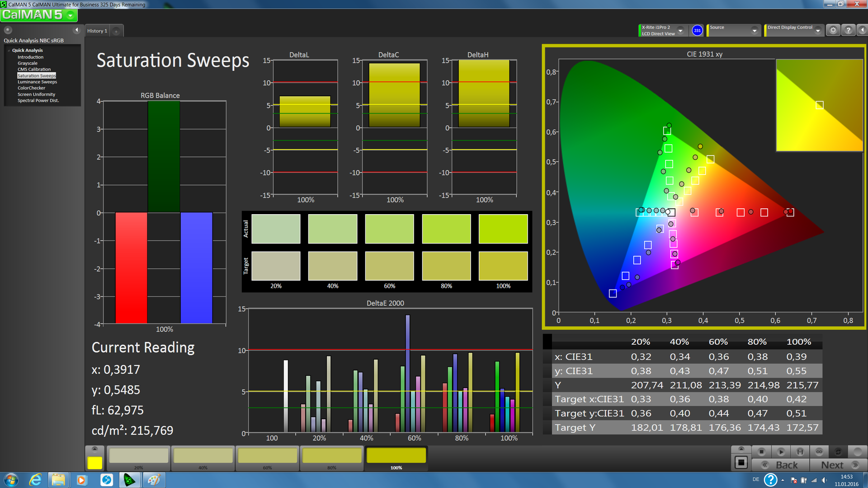Click the Stop measurement button
Screen dimensions: 868x488
click(761, 451)
